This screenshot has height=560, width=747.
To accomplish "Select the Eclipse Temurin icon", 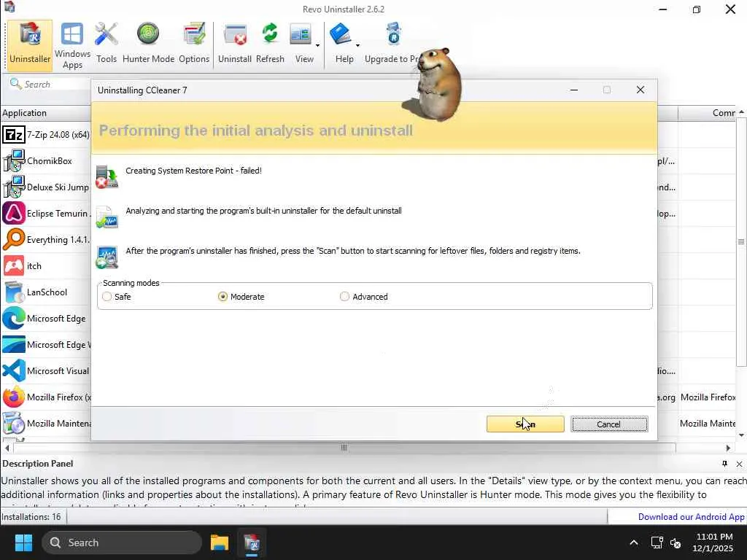I will click(13, 214).
